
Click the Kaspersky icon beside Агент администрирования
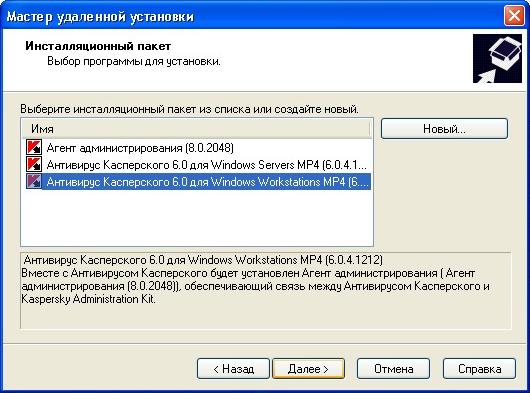coord(34,148)
